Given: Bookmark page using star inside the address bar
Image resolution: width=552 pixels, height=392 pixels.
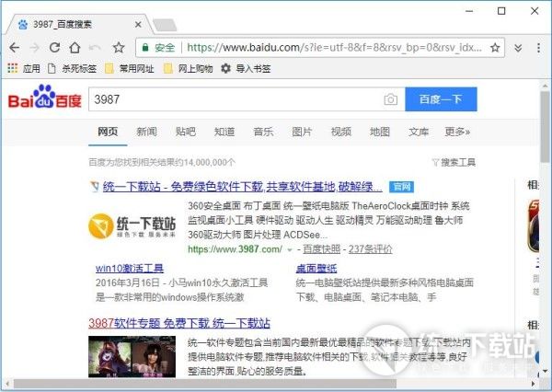Looking at the screenshot, I should pyautogui.click(x=495, y=48).
